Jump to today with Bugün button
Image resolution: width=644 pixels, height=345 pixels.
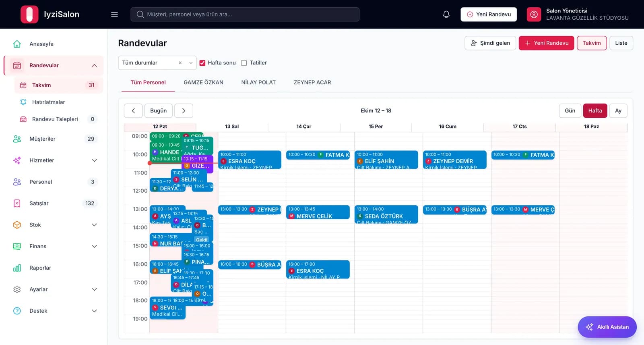pos(159,111)
